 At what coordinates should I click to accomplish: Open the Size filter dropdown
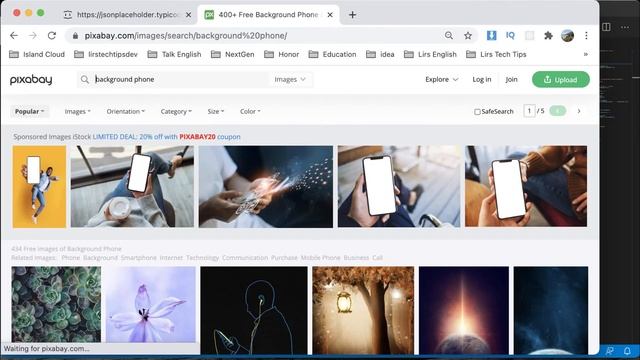(x=216, y=111)
